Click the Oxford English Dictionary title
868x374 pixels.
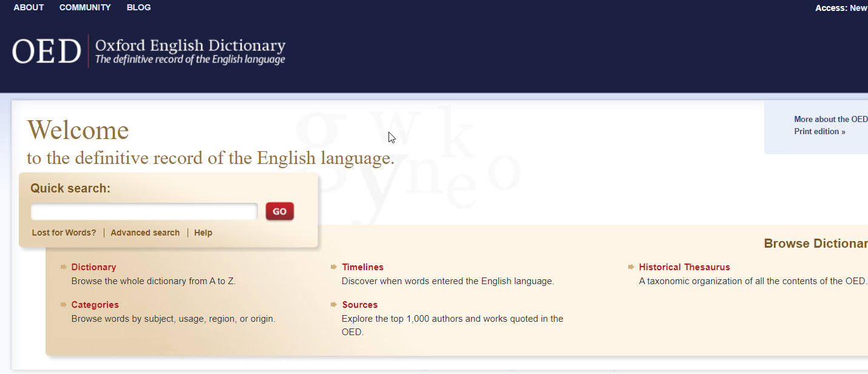[190, 46]
